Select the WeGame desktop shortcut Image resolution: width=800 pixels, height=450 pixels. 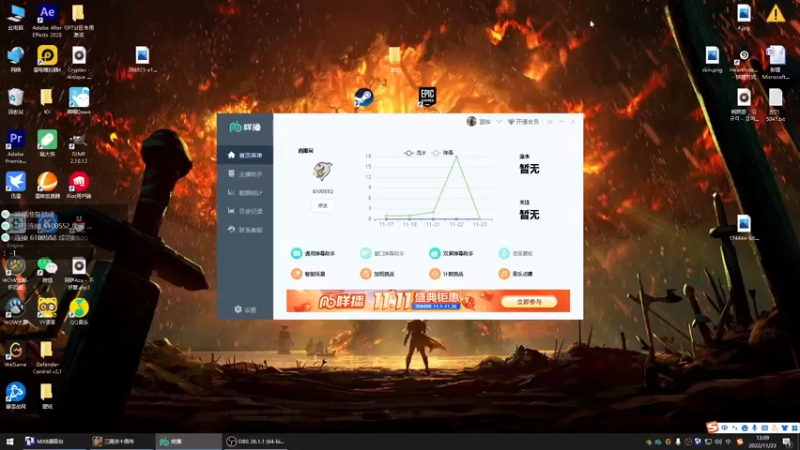[15, 354]
